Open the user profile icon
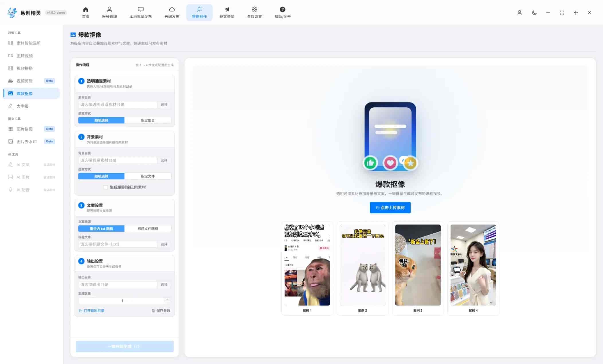 click(x=519, y=13)
